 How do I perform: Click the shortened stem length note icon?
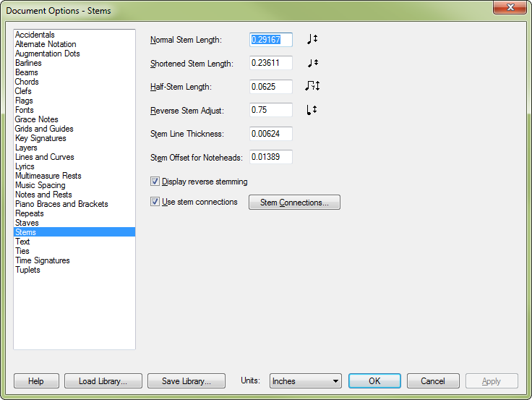point(312,63)
